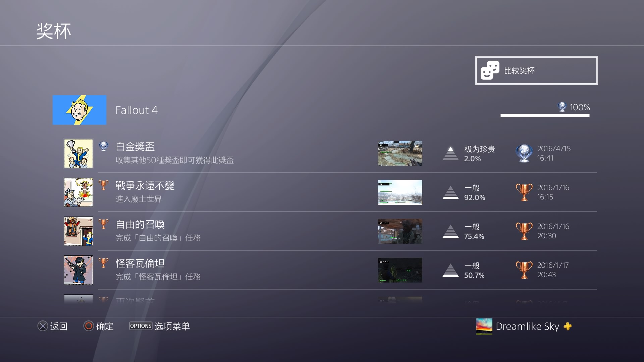644x362 pixels.
Task: Open the Dreamlike Sky user profile
Action: pos(524,326)
